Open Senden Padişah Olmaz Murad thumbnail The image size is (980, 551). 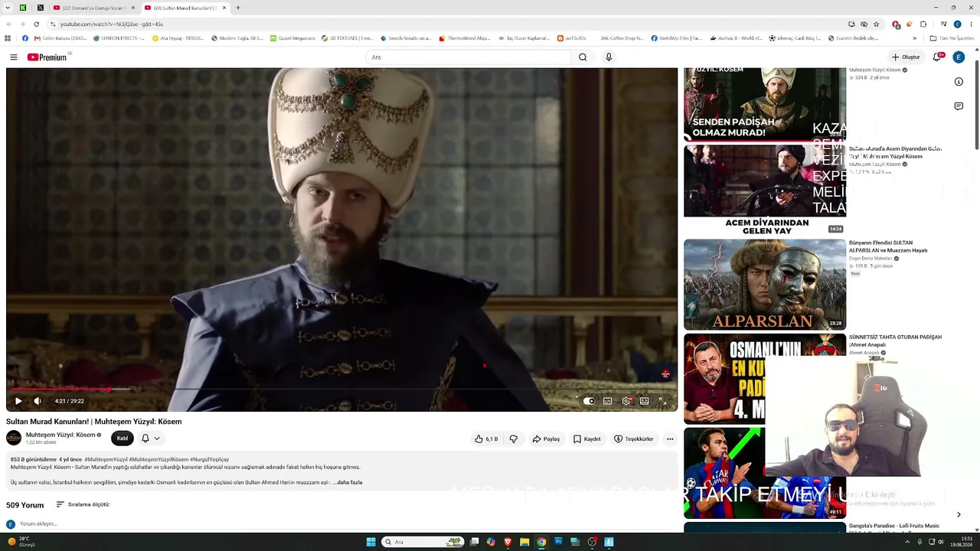point(765,104)
